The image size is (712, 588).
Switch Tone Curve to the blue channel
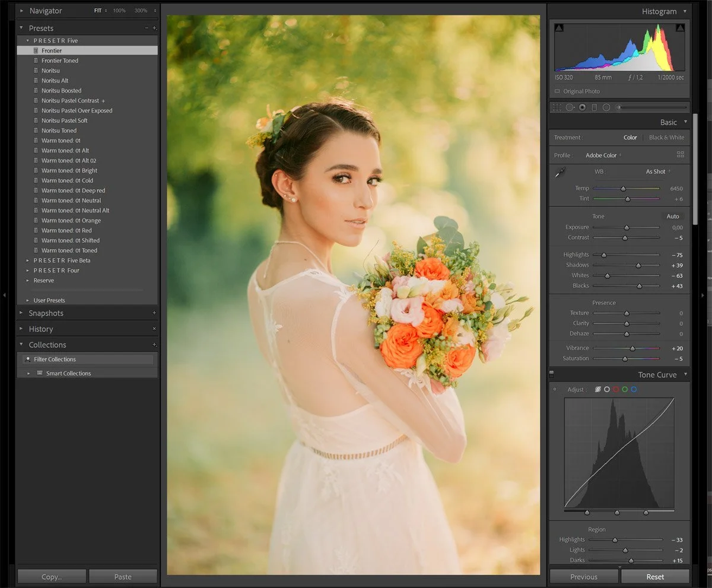tap(634, 389)
